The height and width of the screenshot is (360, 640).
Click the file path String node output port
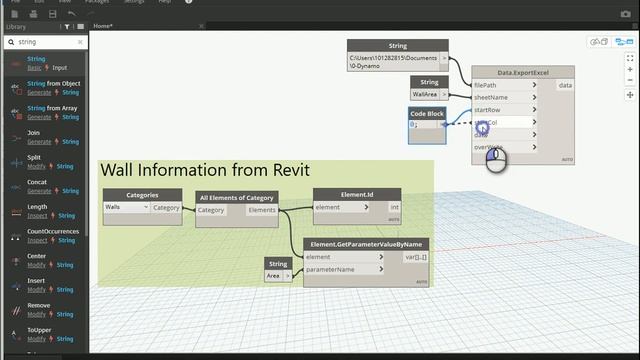pyautogui.click(x=444, y=58)
